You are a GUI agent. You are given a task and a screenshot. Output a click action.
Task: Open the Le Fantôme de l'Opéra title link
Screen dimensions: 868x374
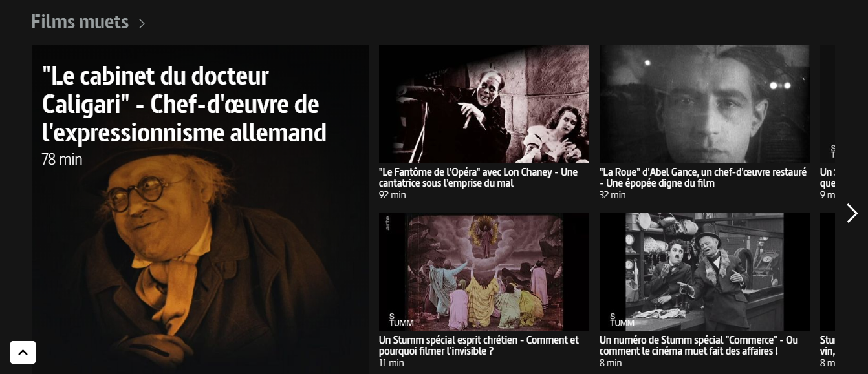coord(478,178)
